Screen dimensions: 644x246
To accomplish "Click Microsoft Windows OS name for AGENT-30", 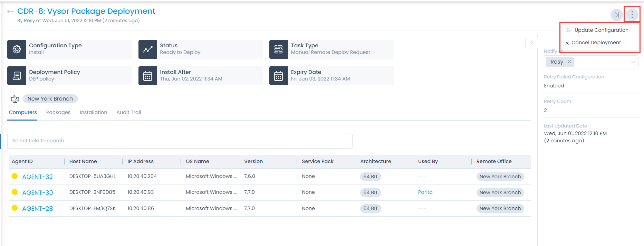I will (211, 192).
